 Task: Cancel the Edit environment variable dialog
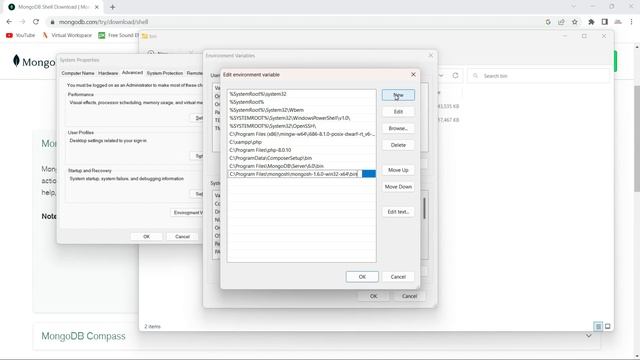398,277
